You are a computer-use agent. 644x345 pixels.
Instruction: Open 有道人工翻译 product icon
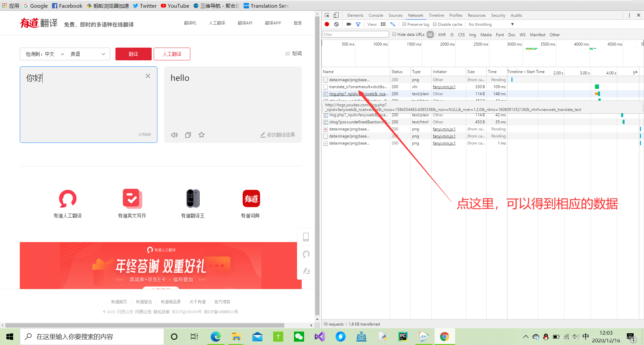pyautogui.click(x=67, y=199)
